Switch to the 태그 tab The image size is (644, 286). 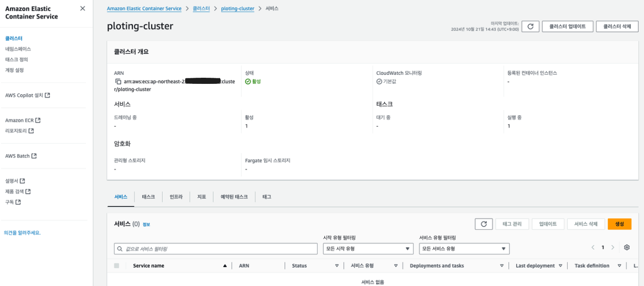267,197
